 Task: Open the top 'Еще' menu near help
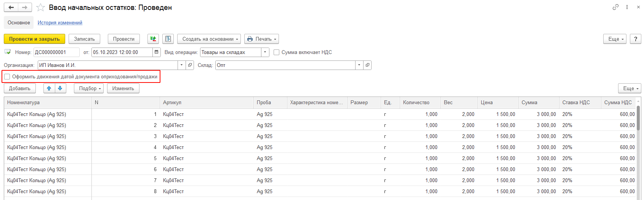pos(615,39)
